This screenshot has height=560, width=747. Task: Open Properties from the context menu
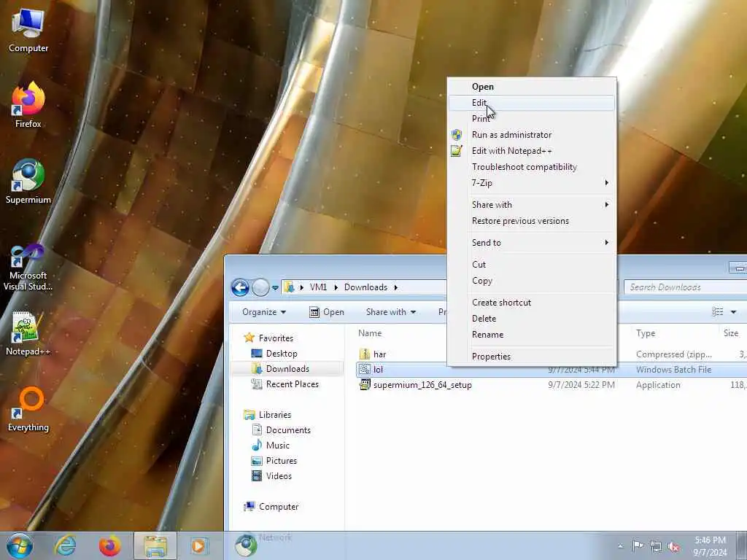tap(531, 357)
